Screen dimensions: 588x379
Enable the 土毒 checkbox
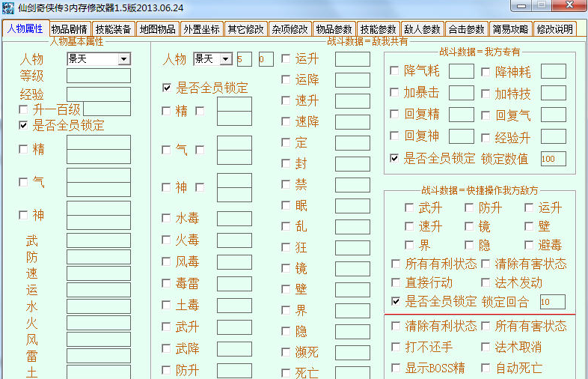point(166,305)
